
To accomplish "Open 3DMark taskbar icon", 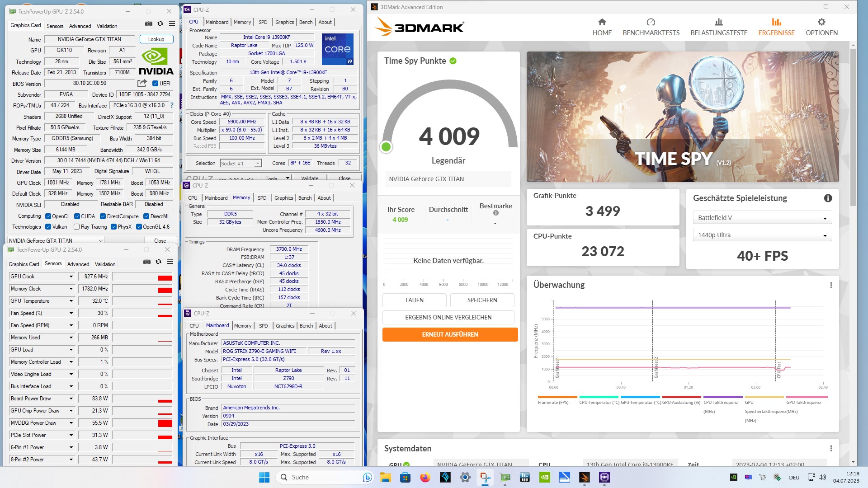I will click(584, 477).
